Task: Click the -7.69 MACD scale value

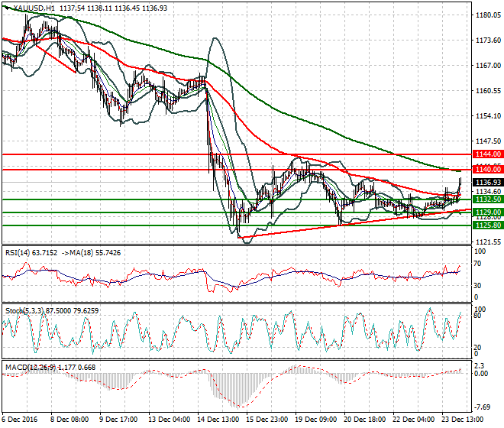Action: point(483,407)
